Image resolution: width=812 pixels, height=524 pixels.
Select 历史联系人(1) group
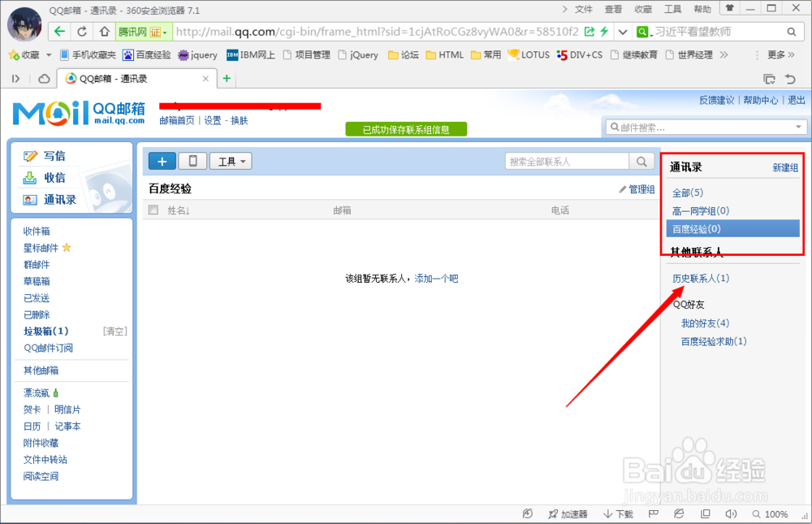pyautogui.click(x=701, y=279)
